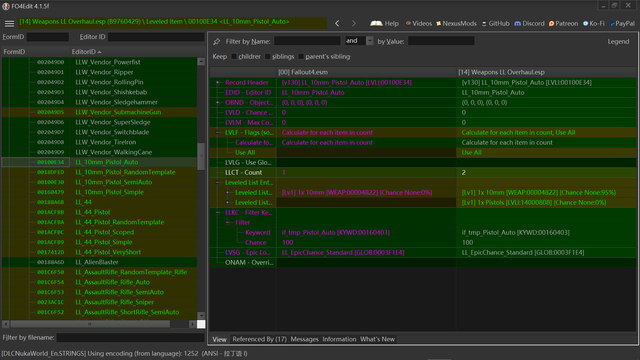Open Patreon link

(563, 24)
